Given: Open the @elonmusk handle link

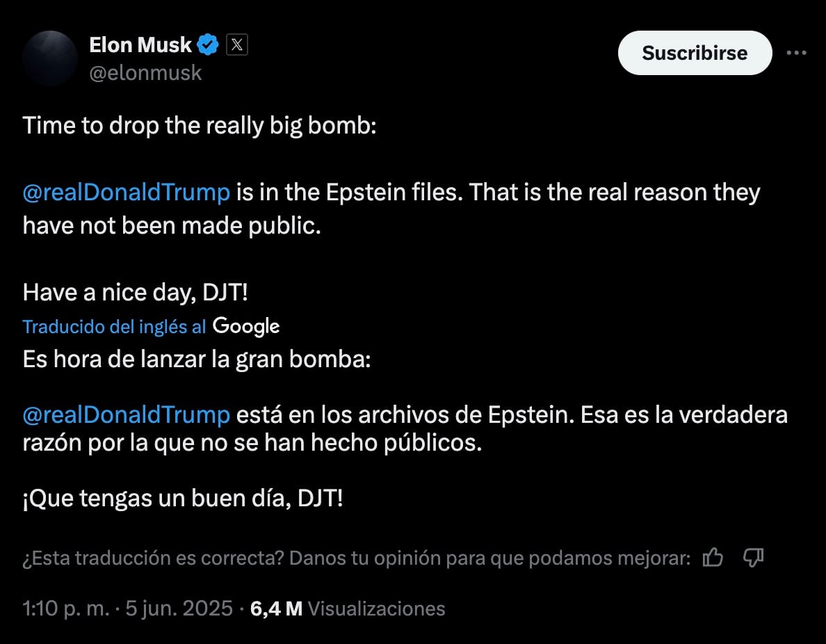Looking at the screenshot, I should coord(145,73).
